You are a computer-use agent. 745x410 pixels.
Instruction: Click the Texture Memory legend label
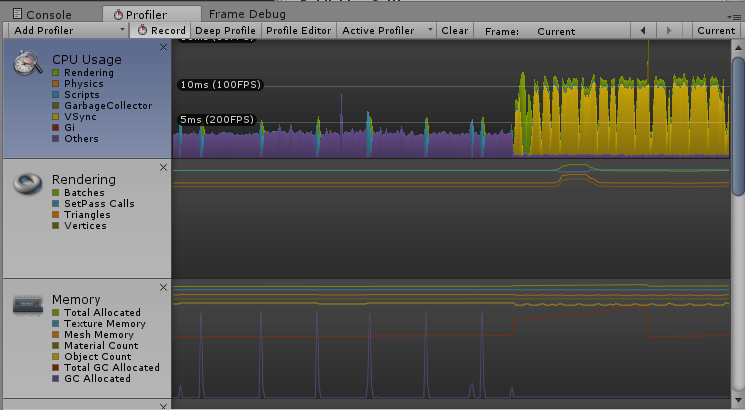[105, 324]
